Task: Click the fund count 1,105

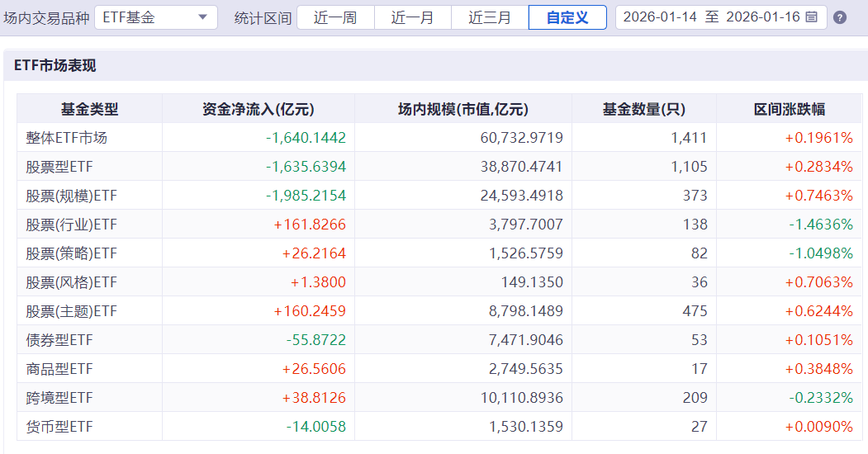Action: point(689,167)
